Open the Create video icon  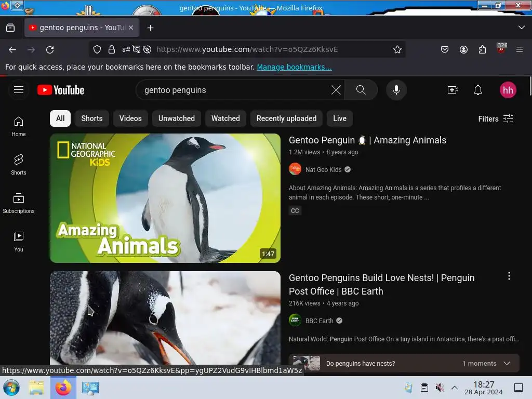pyautogui.click(x=453, y=90)
